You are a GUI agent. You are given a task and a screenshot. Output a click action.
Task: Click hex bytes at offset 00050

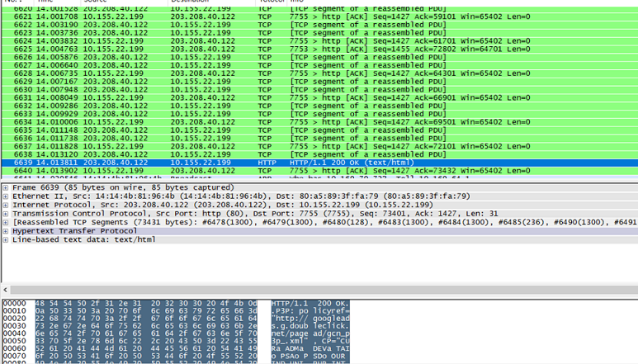pyautogui.click(x=146, y=341)
